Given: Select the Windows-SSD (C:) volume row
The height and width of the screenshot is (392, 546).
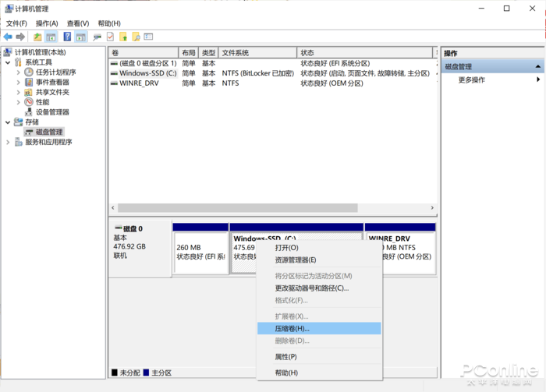Looking at the screenshot, I should (x=273, y=73).
